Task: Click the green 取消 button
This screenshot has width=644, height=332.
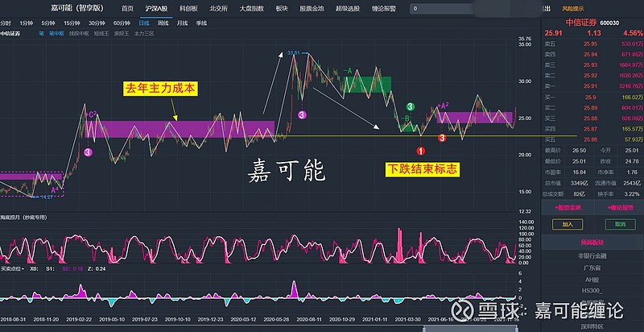Action: [620, 224]
